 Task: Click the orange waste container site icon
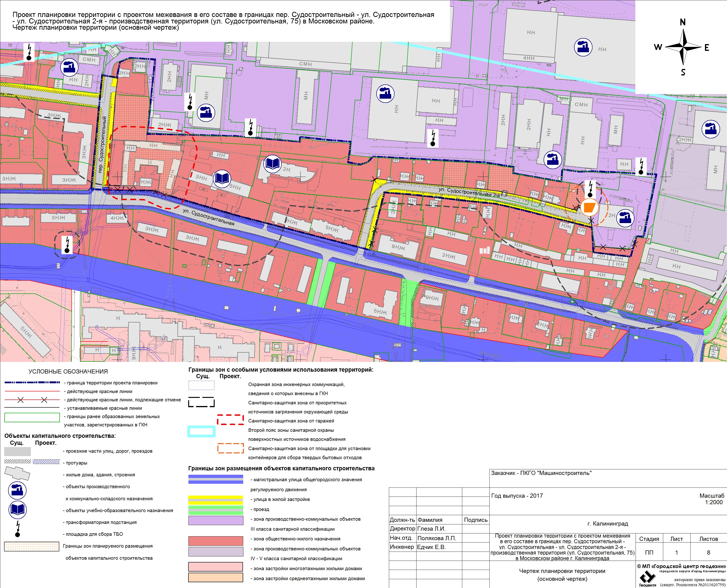pos(590,207)
